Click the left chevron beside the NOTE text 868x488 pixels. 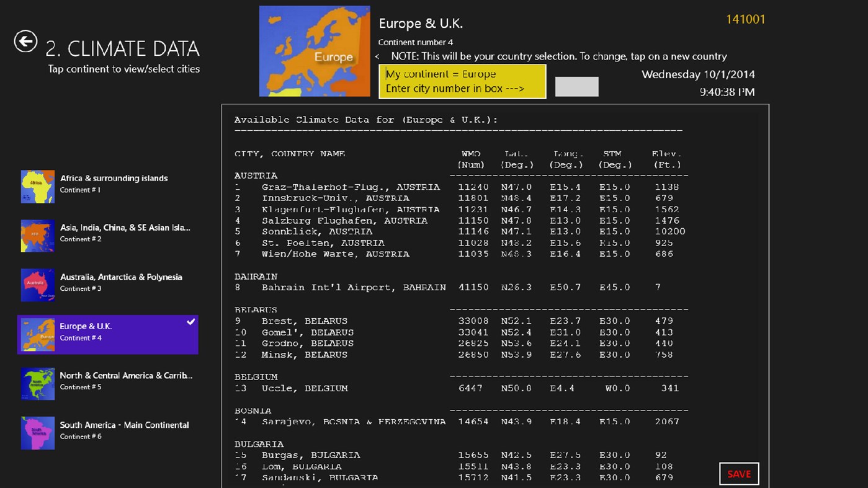tap(377, 56)
